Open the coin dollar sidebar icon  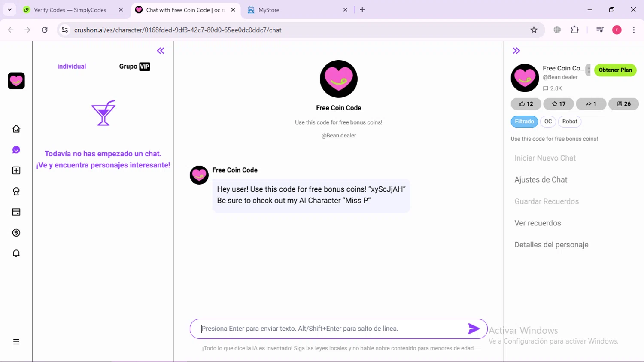point(16,233)
